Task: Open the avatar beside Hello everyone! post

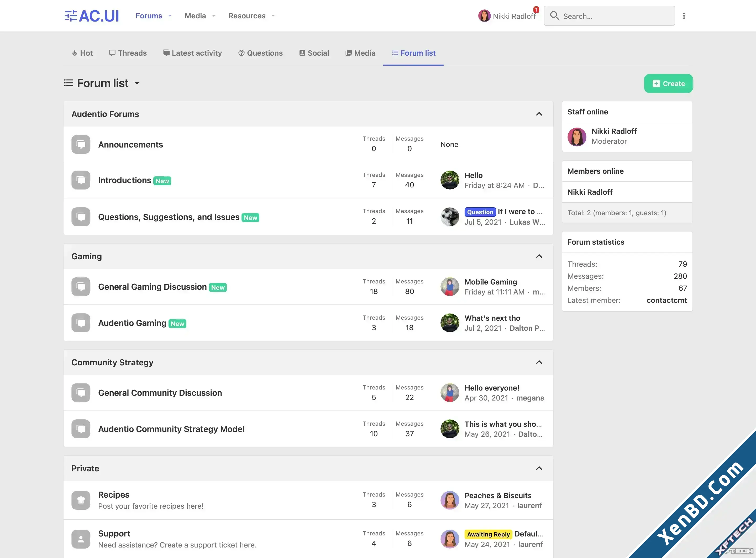Action: pos(450,392)
